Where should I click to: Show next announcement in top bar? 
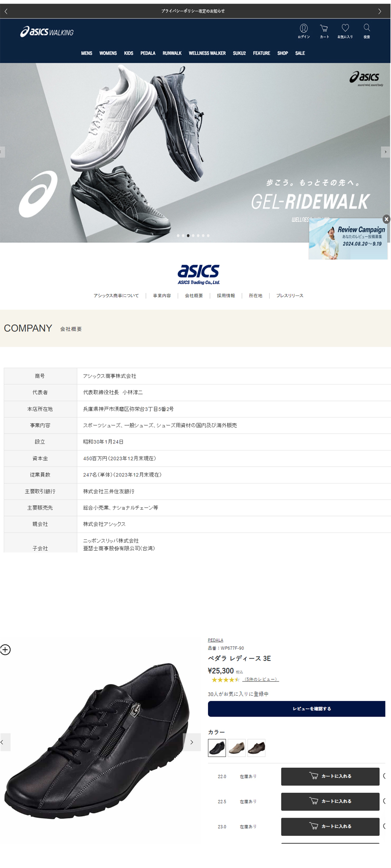point(380,11)
